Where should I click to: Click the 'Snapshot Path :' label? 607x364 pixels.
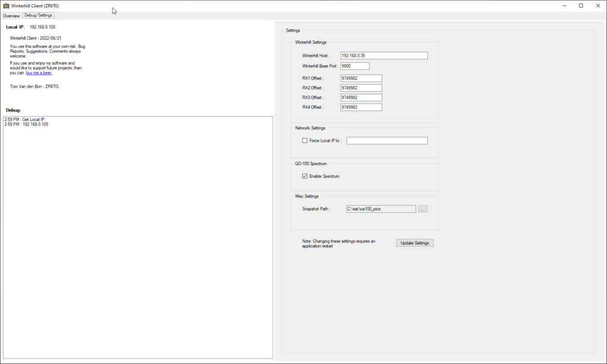point(317,209)
